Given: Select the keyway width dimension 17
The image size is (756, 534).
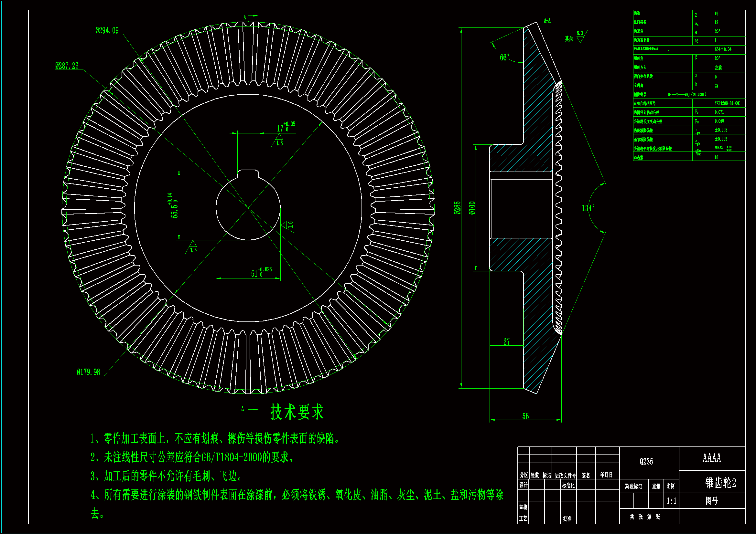Looking at the screenshot, I should click(x=281, y=128).
